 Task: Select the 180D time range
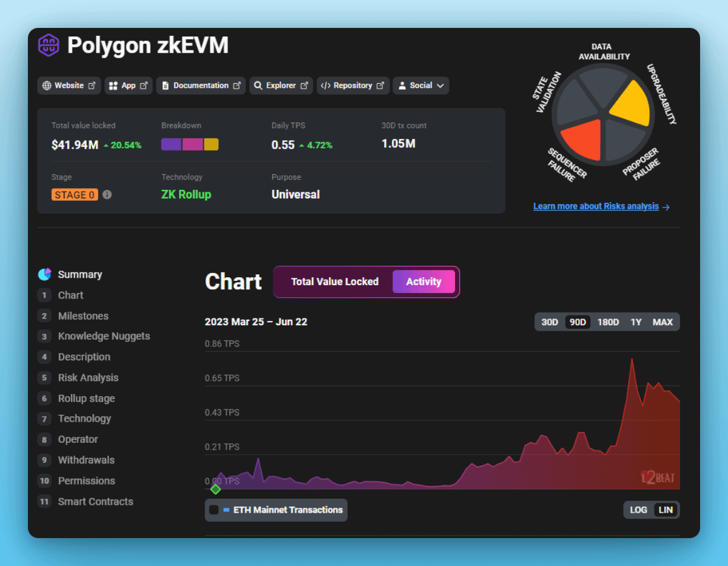(x=608, y=322)
